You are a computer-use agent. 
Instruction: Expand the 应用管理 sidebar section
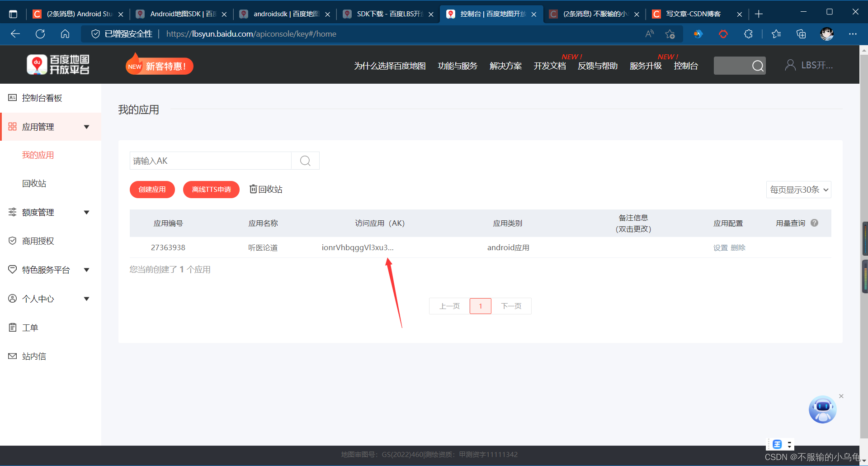[x=51, y=127]
